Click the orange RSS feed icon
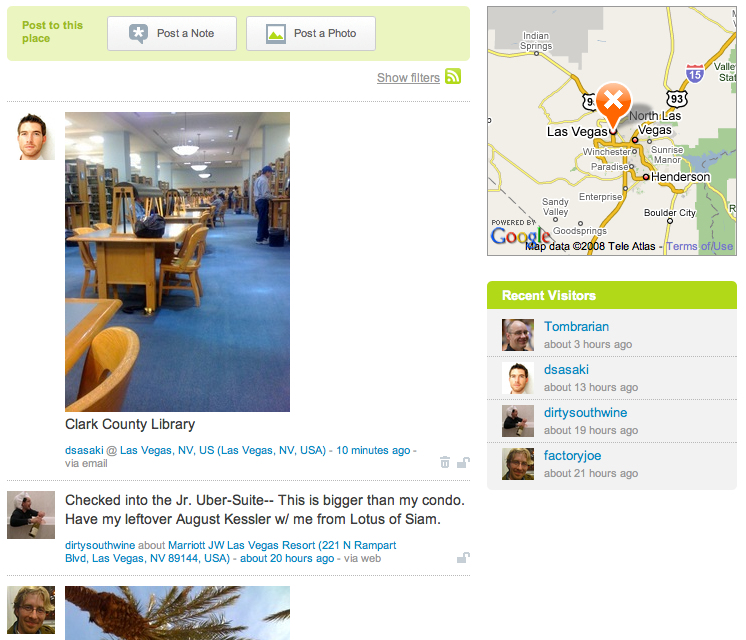 tap(452, 76)
